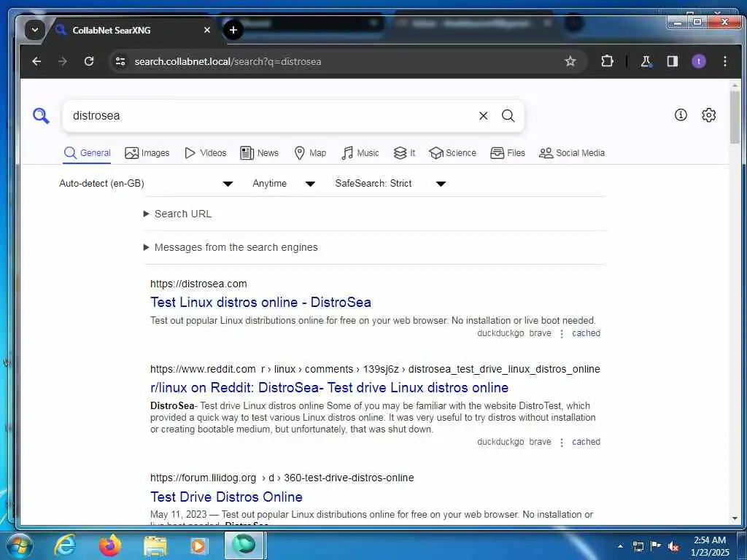This screenshot has width=747, height=560.
Task: Submit search with magnifier button
Action: coord(508,116)
